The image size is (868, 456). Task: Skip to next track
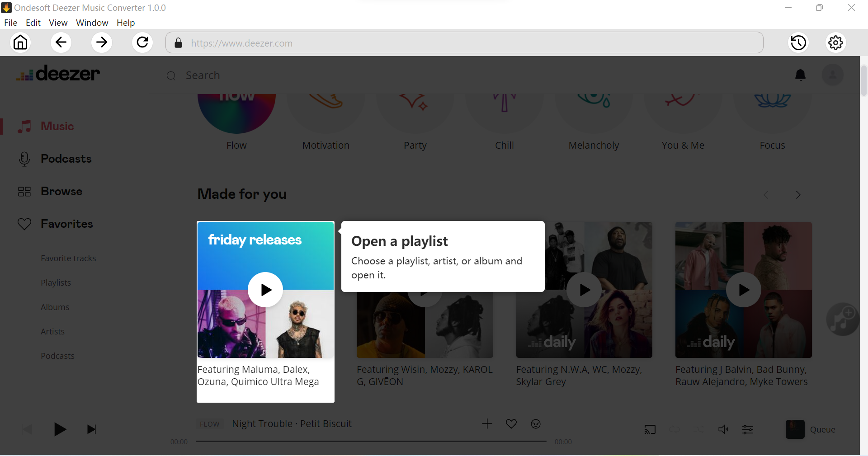pyautogui.click(x=92, y=429)
